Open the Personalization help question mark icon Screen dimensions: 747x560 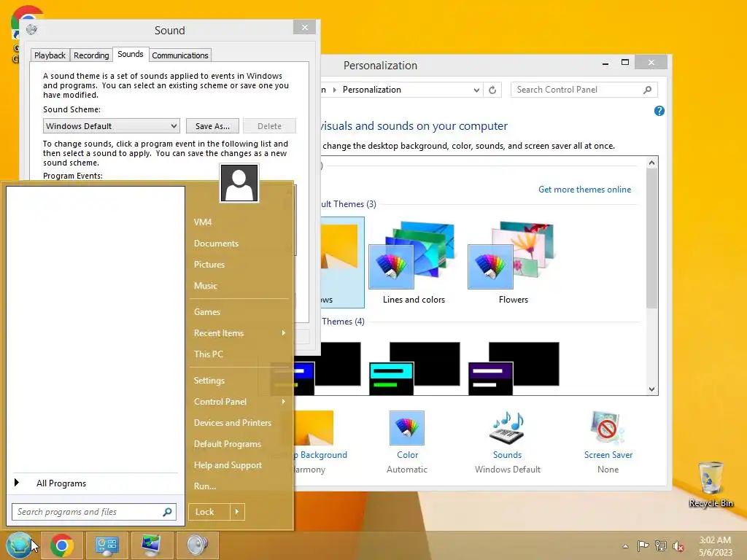659,111
